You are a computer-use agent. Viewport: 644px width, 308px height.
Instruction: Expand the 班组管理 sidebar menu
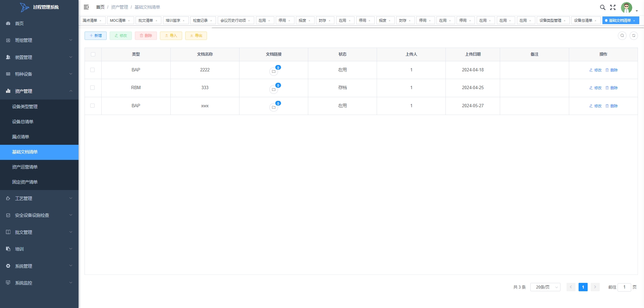point(39,40)
